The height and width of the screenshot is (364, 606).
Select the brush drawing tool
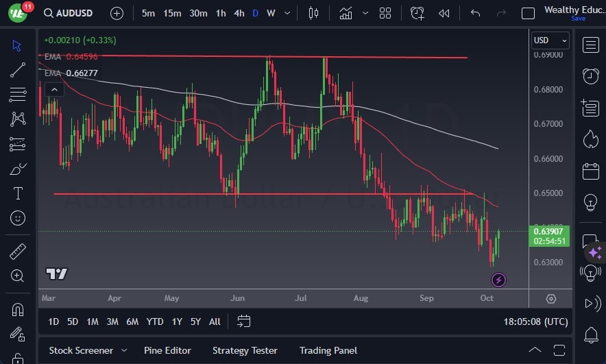[x=18, y=169]
